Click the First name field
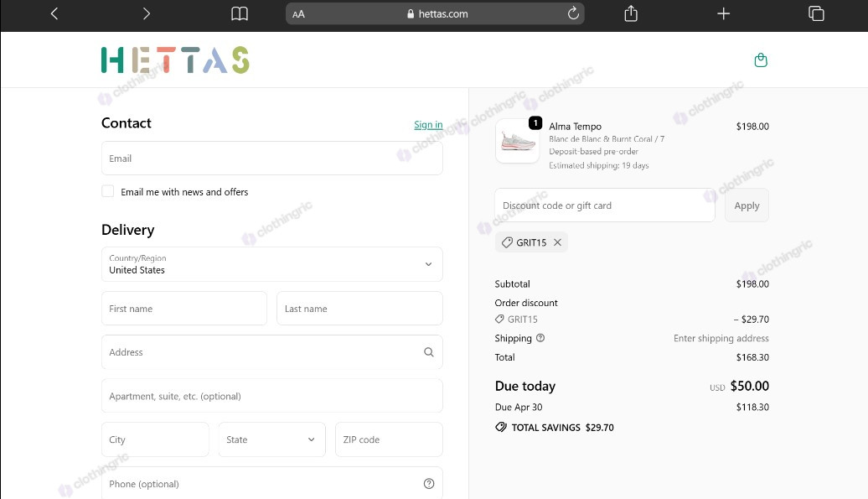The image size is (868, 499). [183, 309]
